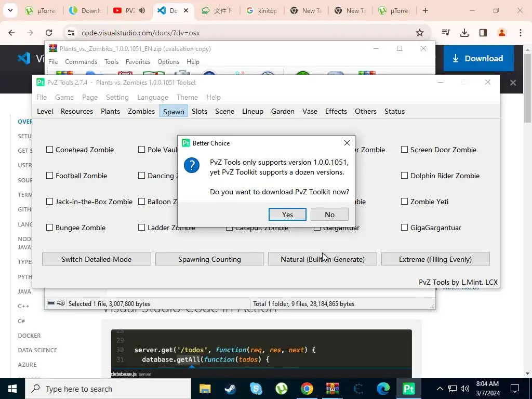Open PvZ Tools File menu

click(42, 97)
